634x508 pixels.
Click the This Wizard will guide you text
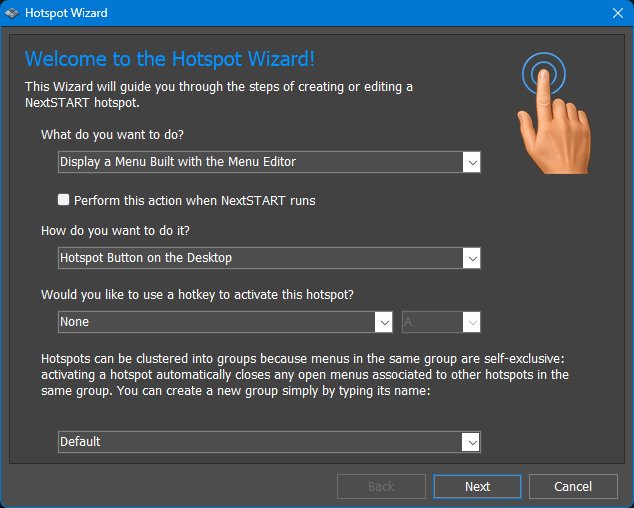219,95
